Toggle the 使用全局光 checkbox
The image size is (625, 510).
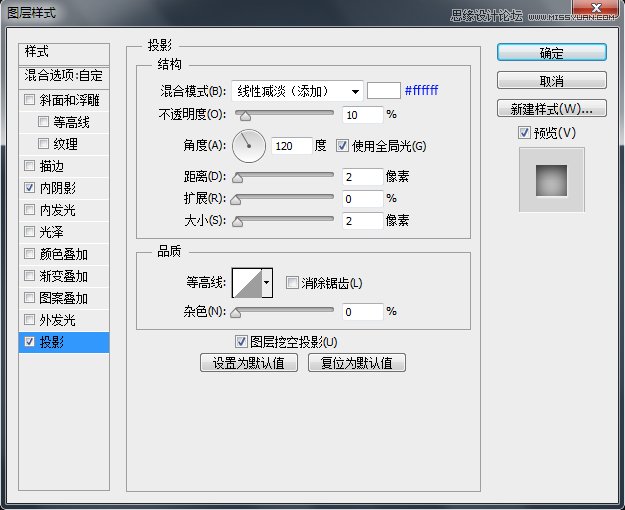click(343, 146)
